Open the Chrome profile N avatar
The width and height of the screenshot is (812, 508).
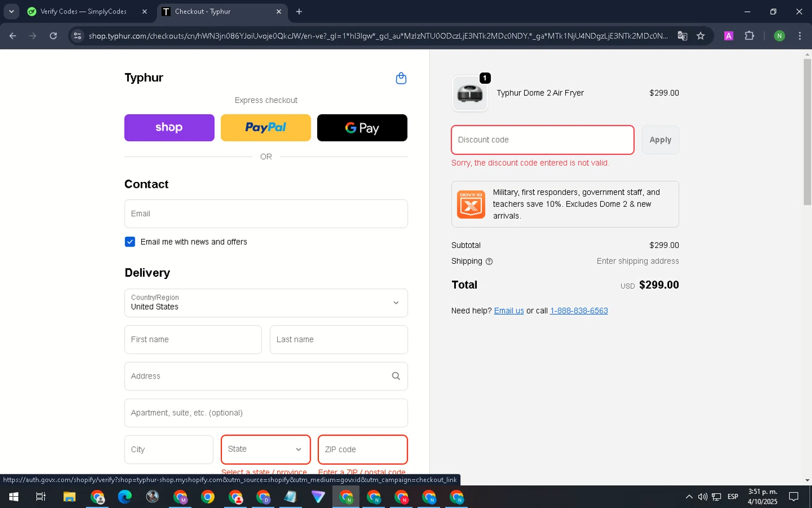click(x=779, y=36)
